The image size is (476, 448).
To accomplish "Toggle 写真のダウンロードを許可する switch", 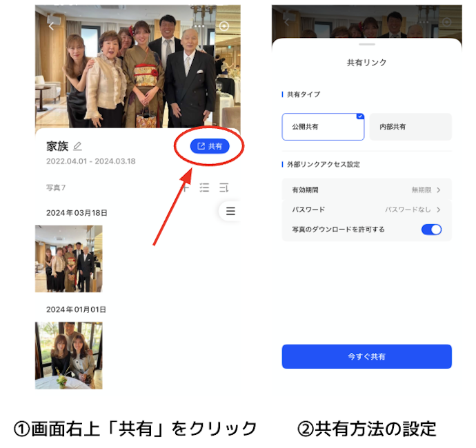I will tap(431, 230).
